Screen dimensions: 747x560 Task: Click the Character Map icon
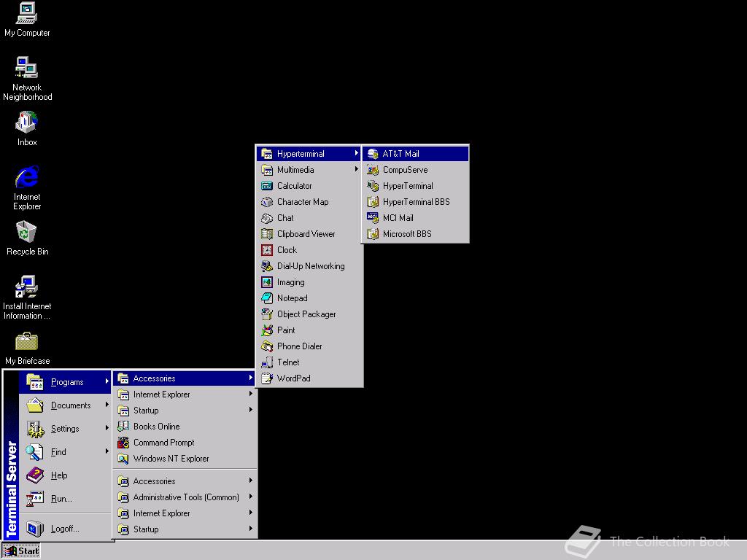(x=267, y=202)
